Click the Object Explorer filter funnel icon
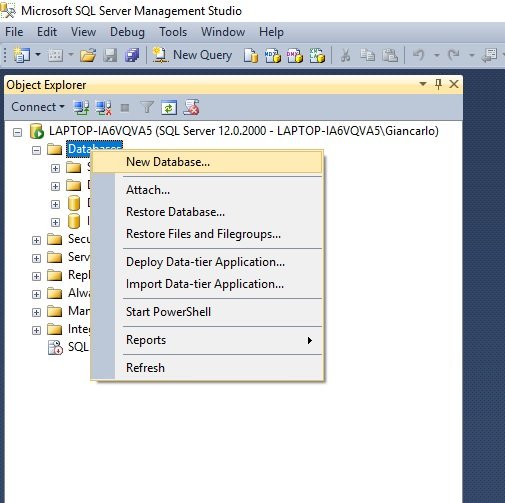505x503 pixels. click(x=147, y=107)
